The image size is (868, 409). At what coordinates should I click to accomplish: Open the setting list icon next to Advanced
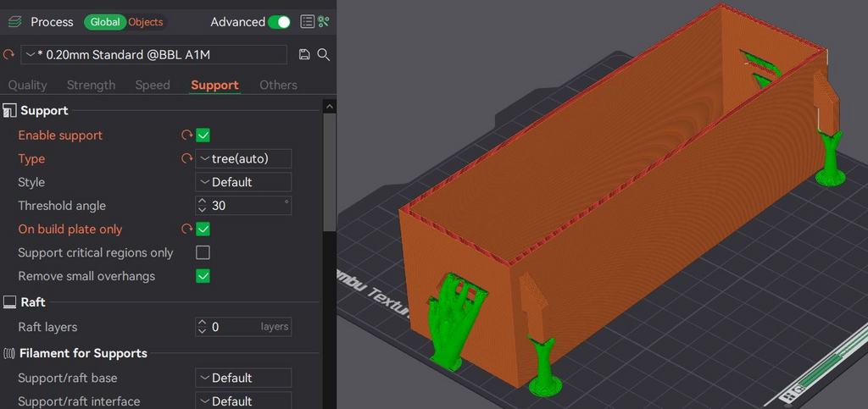point(307,22)
